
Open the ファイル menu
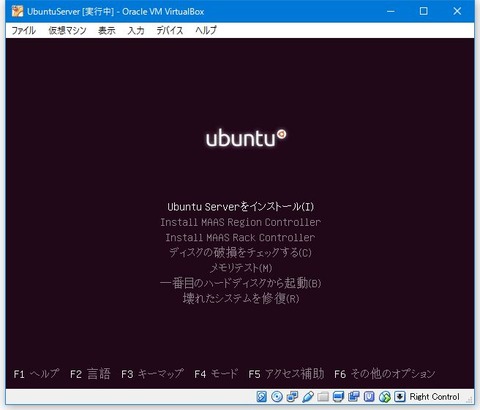tap(23, 31)
